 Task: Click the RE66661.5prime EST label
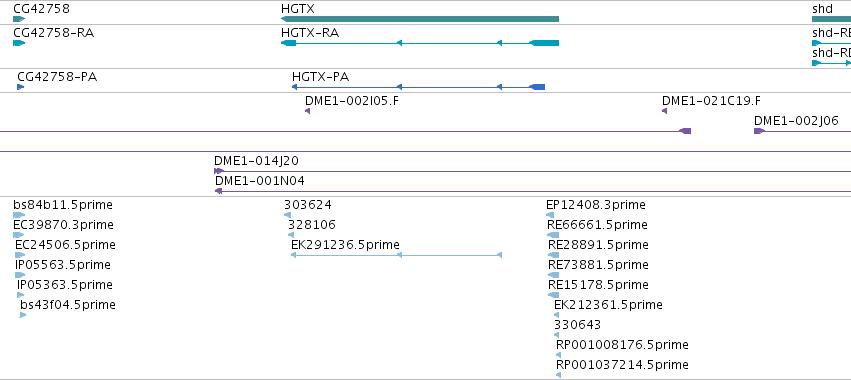pos(598,225)
